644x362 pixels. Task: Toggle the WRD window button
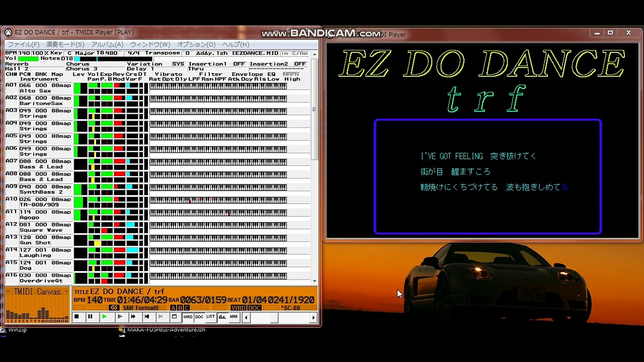click(188, 317)
